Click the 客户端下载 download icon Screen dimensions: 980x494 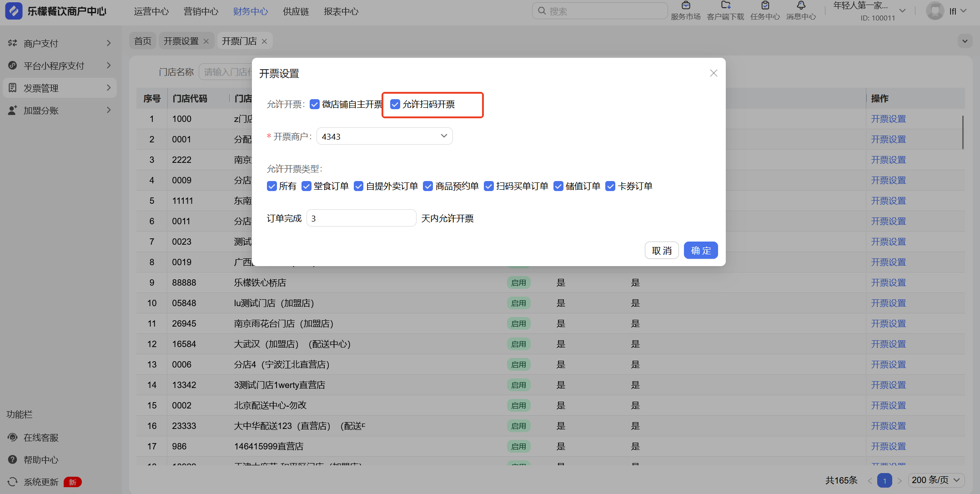(725, 6)
